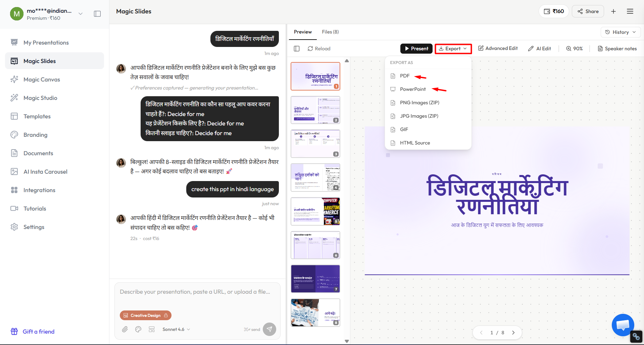Select slide 1 thumbnail

[x=315, y=76]
